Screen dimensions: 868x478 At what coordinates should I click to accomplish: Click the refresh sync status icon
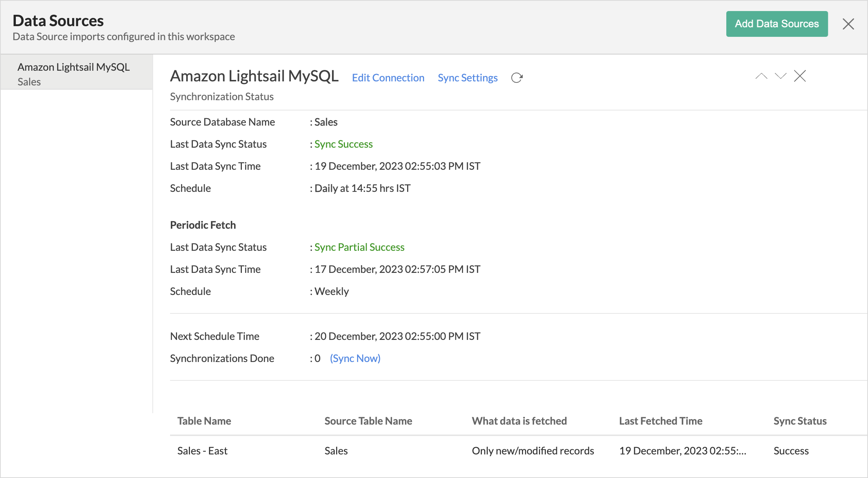[517, 78]
